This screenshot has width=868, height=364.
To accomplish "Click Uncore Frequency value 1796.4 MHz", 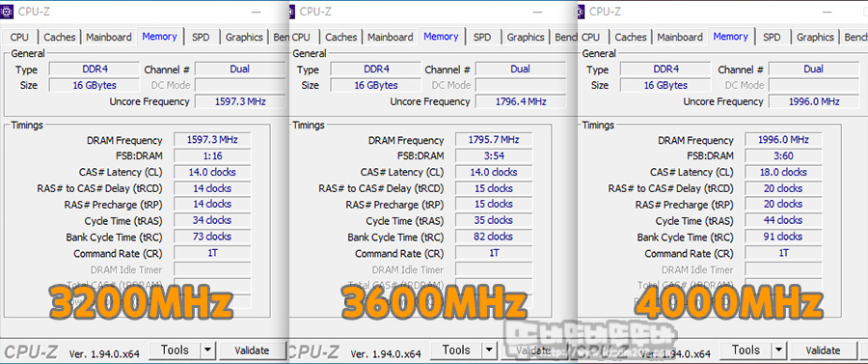I will tap(521, 101).
